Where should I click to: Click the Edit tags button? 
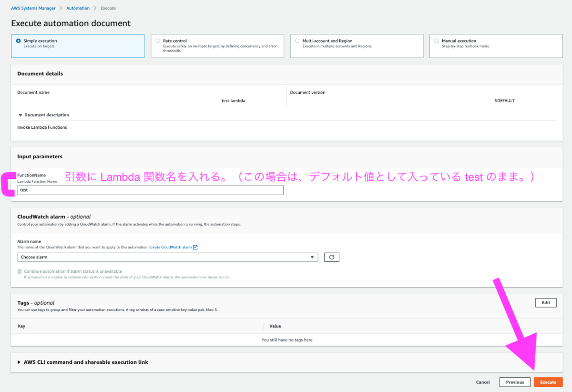546,302
